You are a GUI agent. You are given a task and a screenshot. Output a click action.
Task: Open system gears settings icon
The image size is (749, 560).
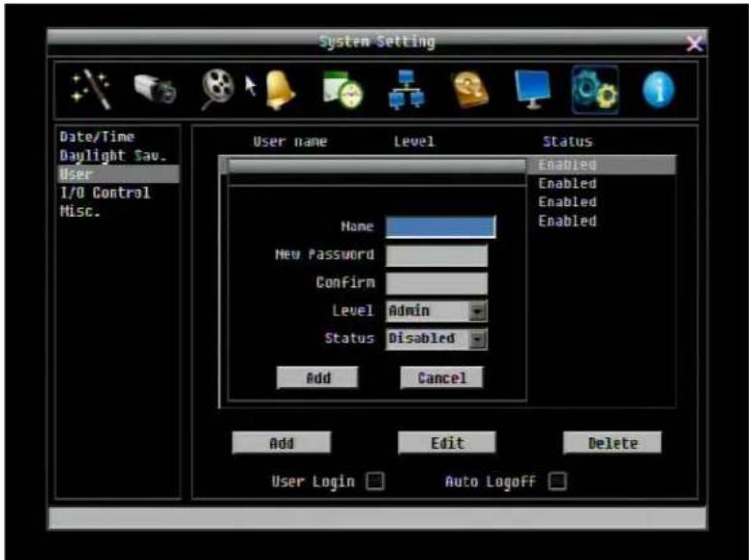(x=595, y=90)
